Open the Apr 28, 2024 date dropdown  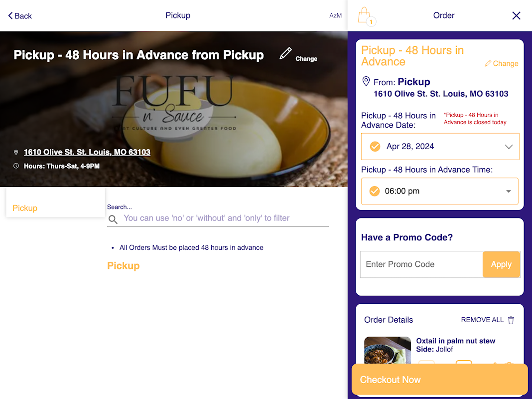[x=440, y=146]
